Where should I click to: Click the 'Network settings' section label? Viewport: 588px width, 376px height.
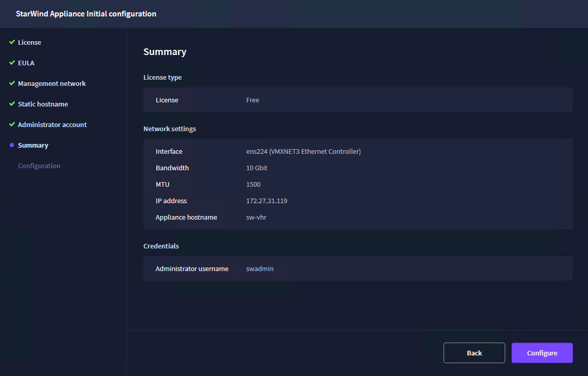click(x=170, y=129)
